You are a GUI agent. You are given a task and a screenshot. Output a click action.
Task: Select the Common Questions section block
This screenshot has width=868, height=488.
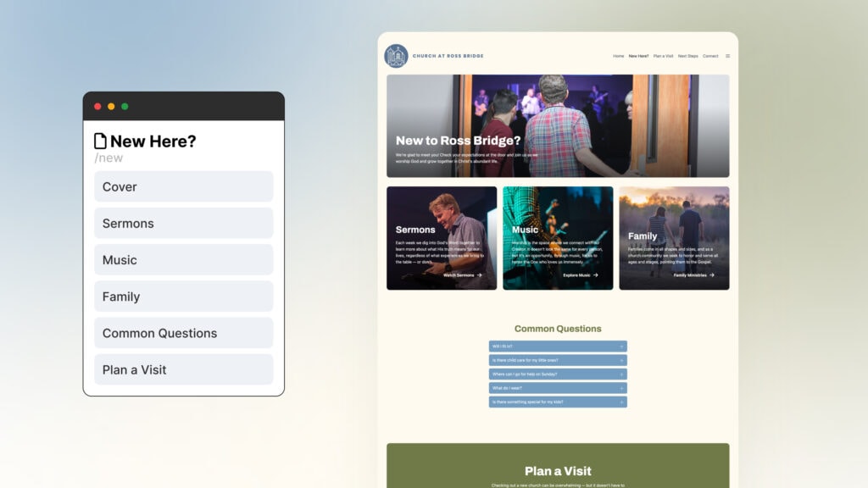183,333
